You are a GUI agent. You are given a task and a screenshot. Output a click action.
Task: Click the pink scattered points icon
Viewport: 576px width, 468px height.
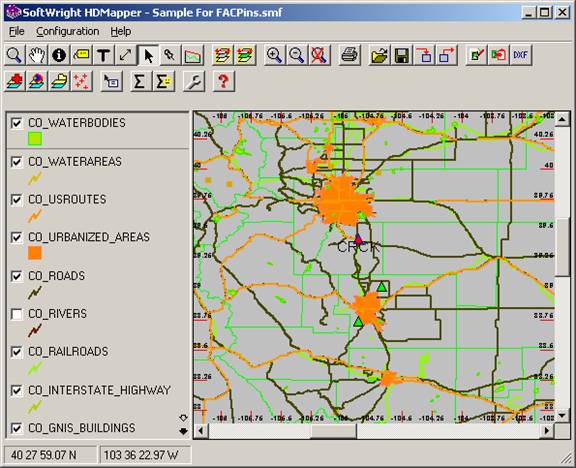pos(81,81)
